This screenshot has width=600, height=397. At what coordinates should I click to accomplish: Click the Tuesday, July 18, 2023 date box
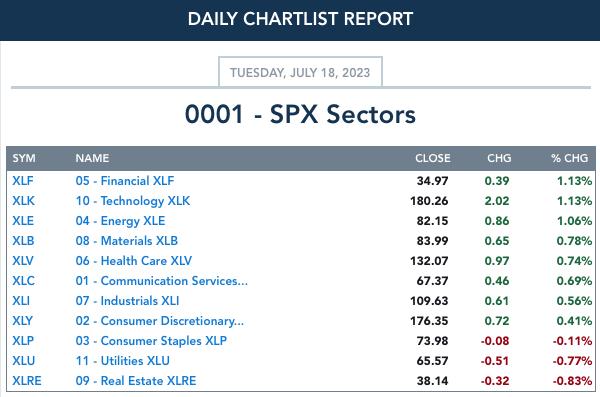click(x=300, y=72)
